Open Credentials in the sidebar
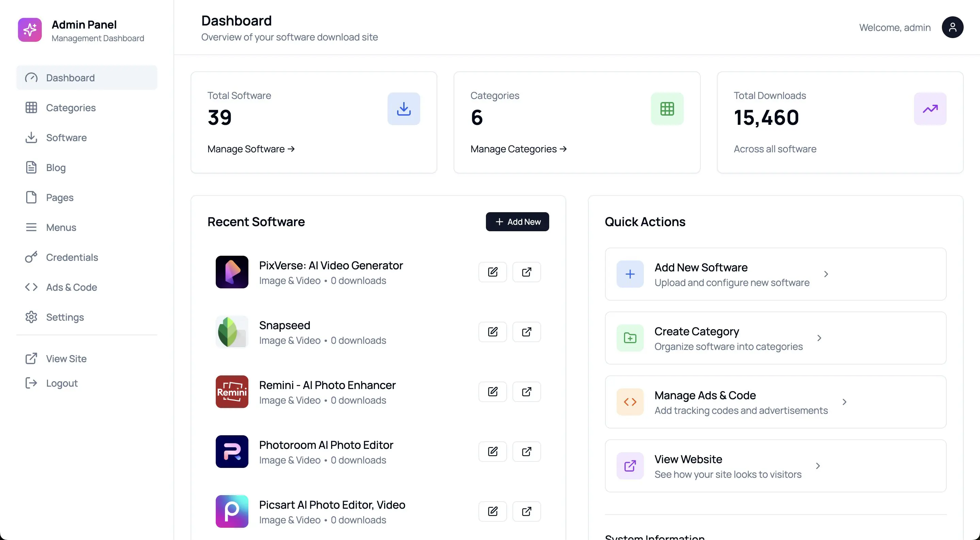Screen dimensions: 980x540 click(x=72, y=257)
